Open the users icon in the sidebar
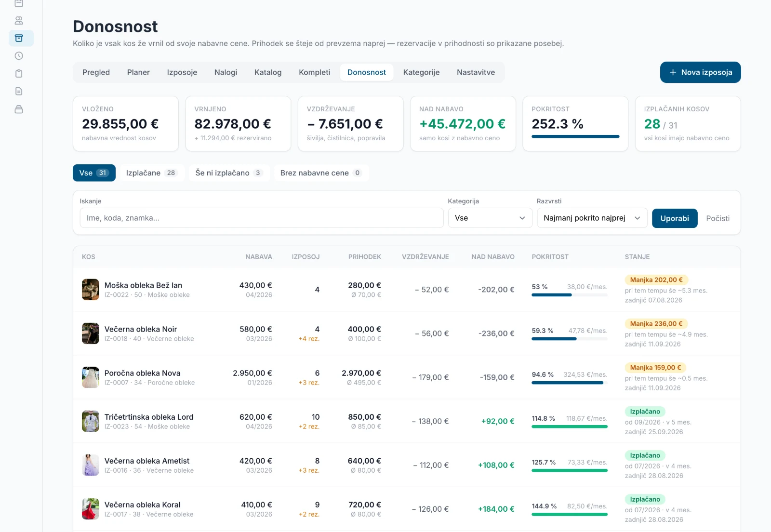 [x=19, y=20]
